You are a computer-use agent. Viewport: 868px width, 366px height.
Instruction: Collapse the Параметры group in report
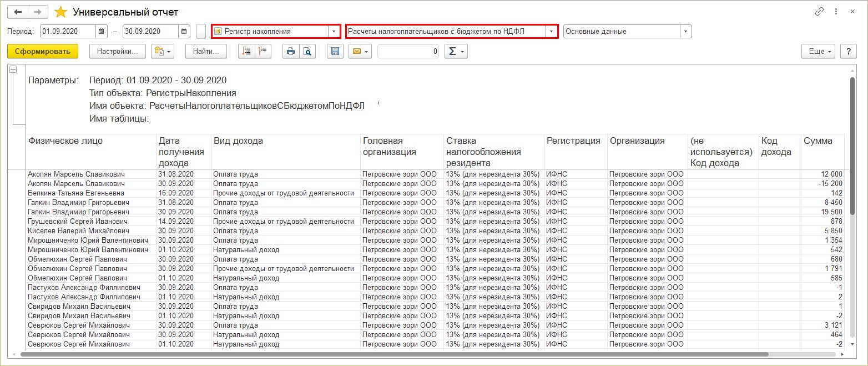tap(13, 69)
